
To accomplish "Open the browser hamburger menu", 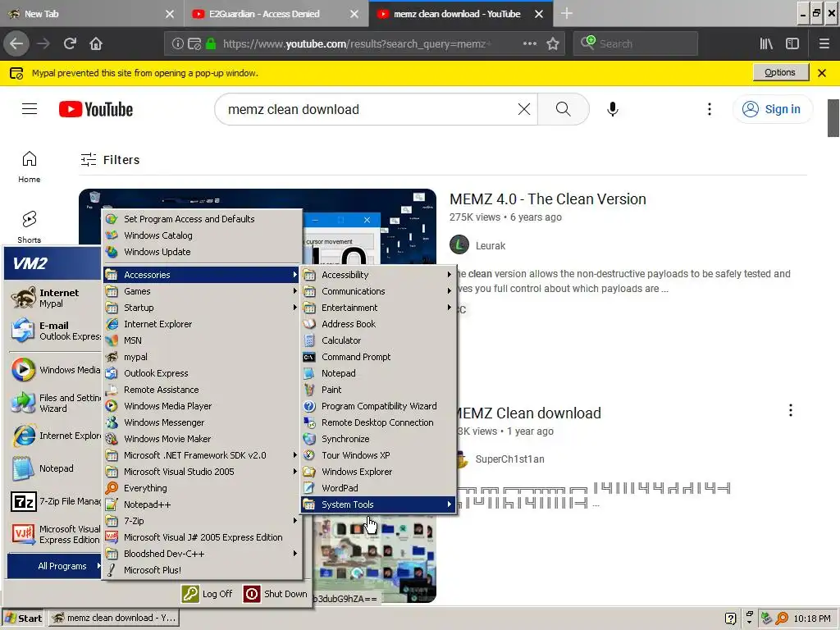I will click(824, 43).
